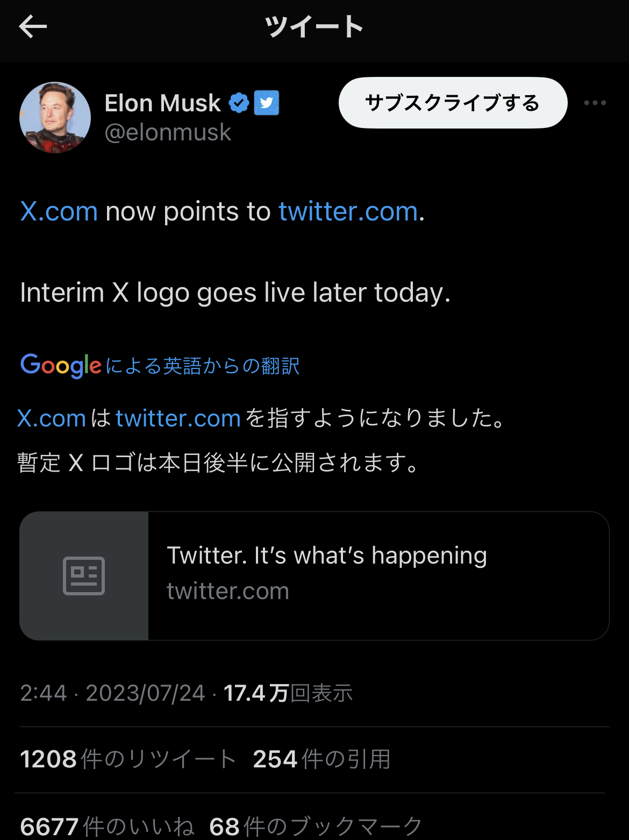The image size is (629, 840).
Task: Open twitter.com link in Japanese translation
Action: pyautogui.click(x=178, y=418)
